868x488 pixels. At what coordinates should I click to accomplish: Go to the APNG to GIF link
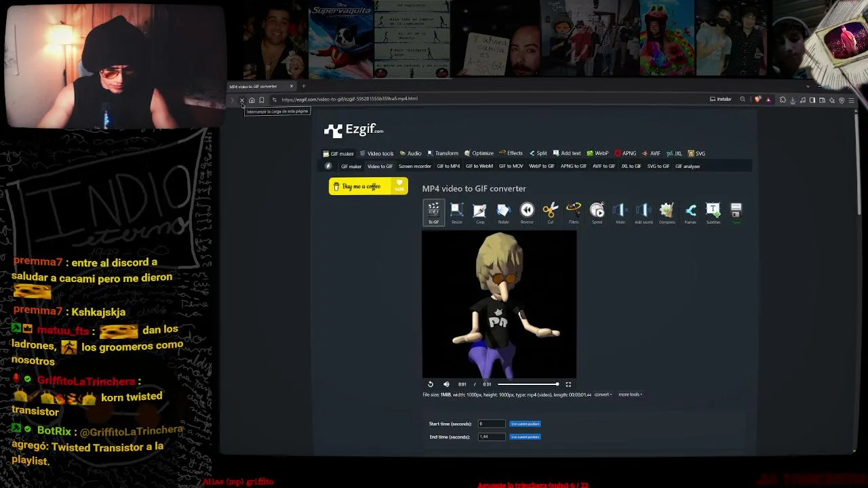pyautogui.click(x=574, y=166)
